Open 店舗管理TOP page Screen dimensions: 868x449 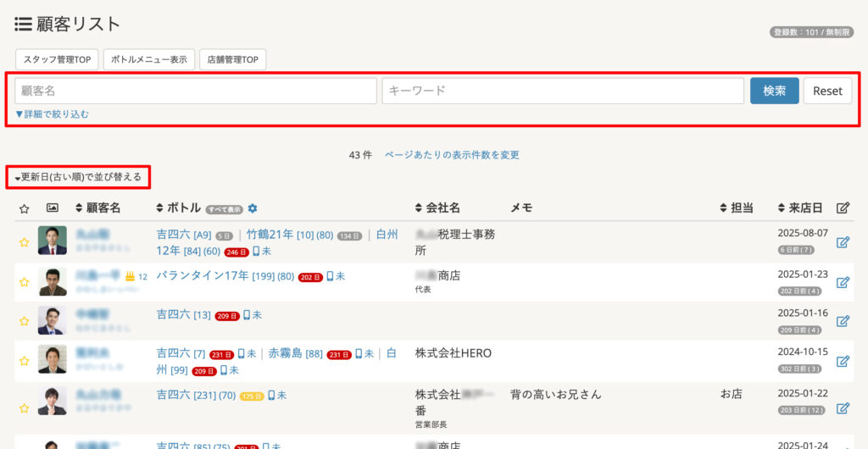point(233,59)
